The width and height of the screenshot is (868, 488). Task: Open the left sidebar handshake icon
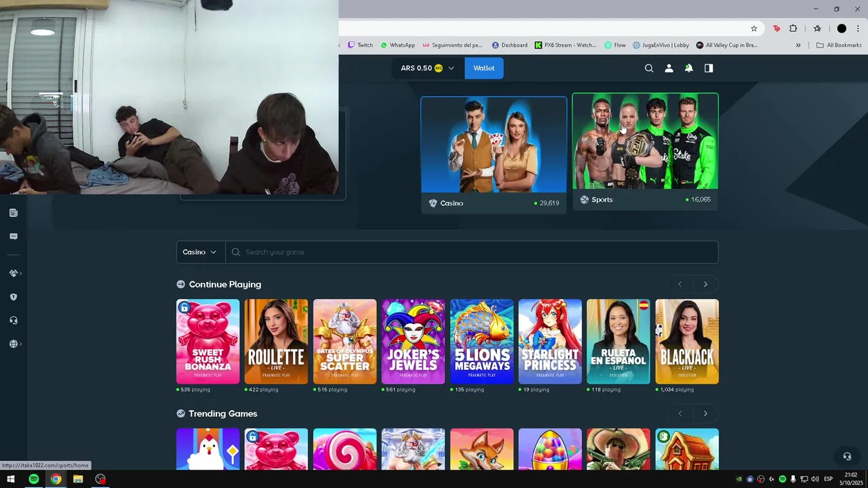click(13, 273)
